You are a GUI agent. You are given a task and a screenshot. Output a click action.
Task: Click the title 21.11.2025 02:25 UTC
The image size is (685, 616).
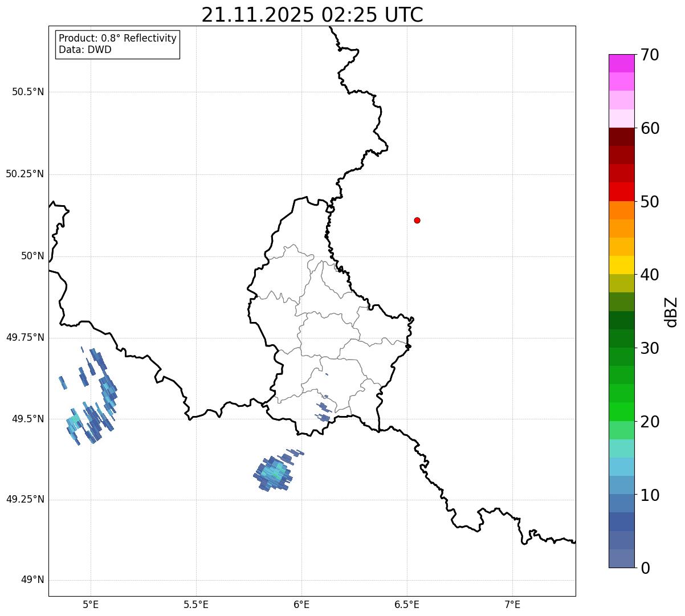click(312, 15)
